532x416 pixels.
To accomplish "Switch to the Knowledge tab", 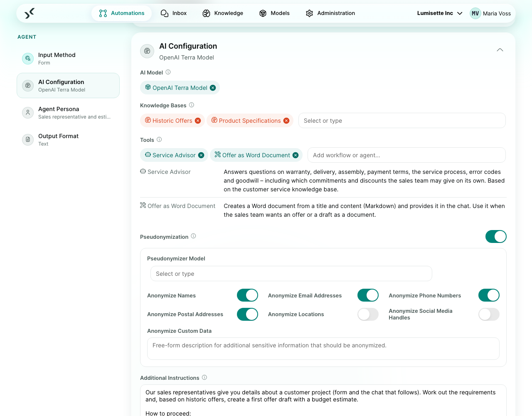I will pos(223,13).
